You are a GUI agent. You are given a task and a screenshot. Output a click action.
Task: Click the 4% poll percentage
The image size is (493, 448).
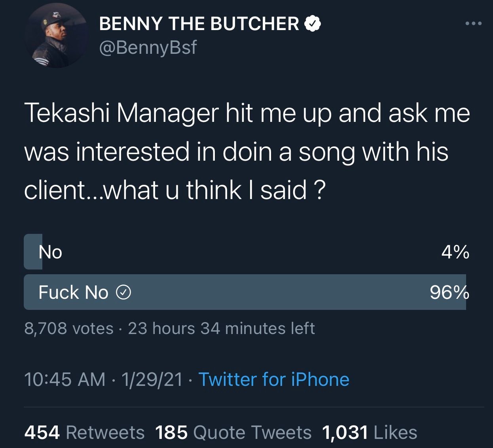tap(455, 252)
